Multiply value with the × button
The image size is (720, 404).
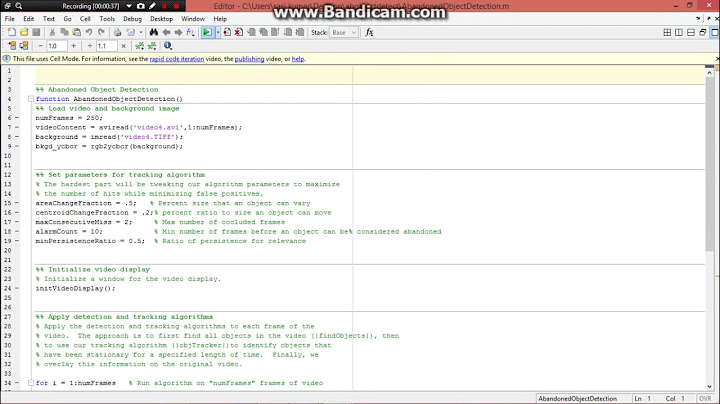(123, 45)
